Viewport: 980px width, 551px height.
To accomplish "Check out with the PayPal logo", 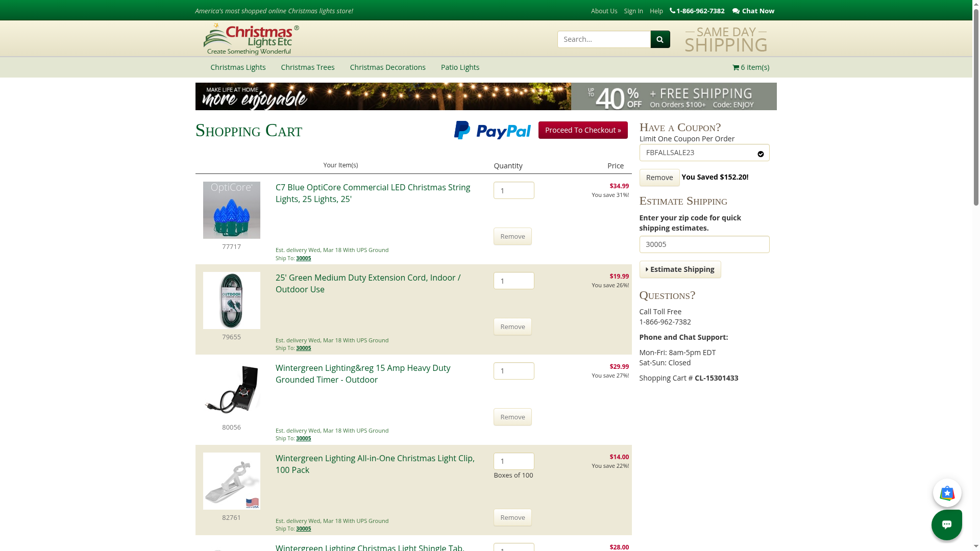I will [492, 130].
